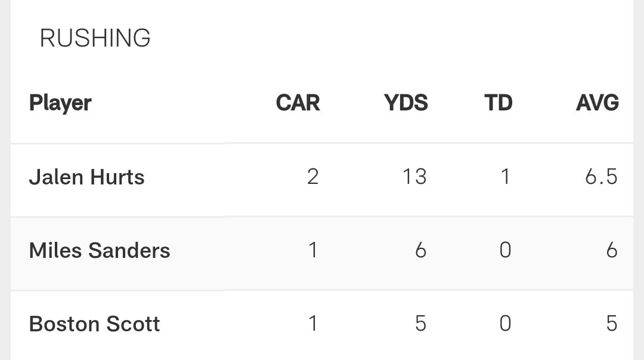Open Boston Scott player link
Viewport: 644px width, 360px height.
point(94,324)
